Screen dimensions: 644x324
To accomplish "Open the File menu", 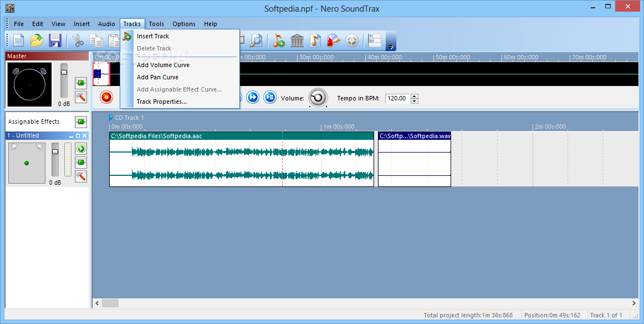I will click(19, 24).
